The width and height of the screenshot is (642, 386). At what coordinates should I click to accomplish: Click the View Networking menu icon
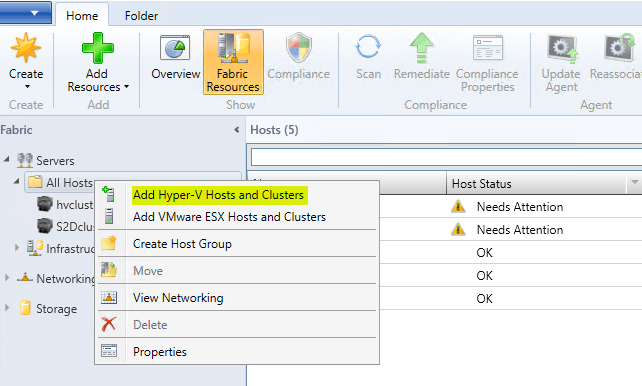click(x=109, y=297)
